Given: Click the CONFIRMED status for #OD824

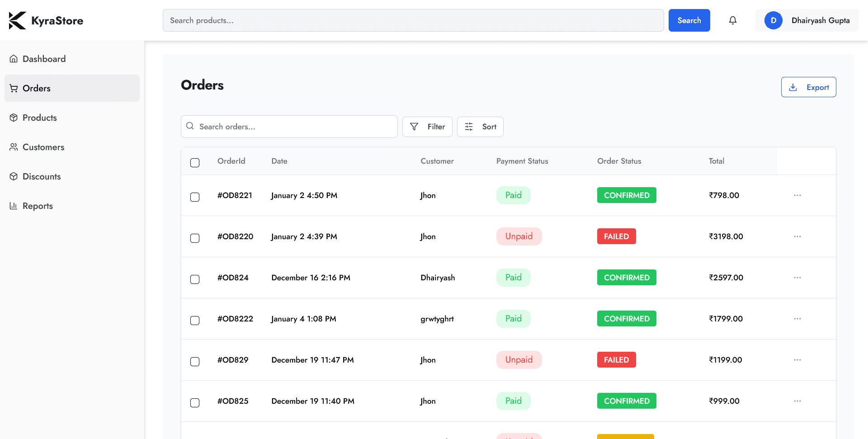Looking at the screenshot, I should point(627,278).
